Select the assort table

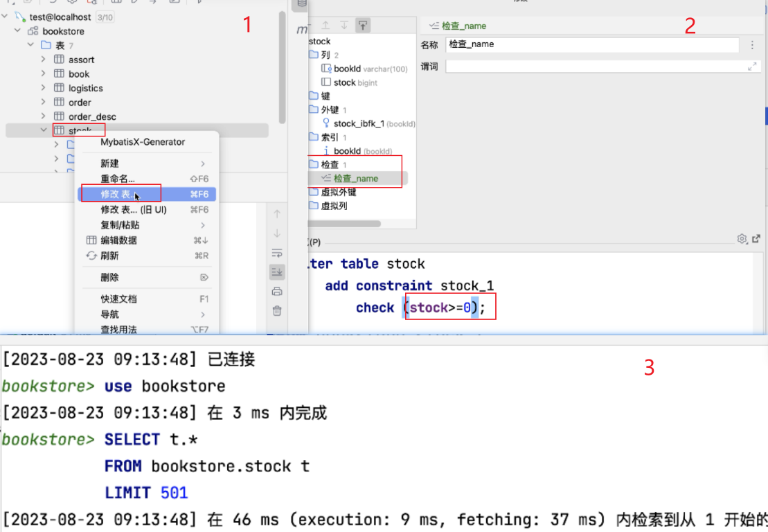coord(81,60)
